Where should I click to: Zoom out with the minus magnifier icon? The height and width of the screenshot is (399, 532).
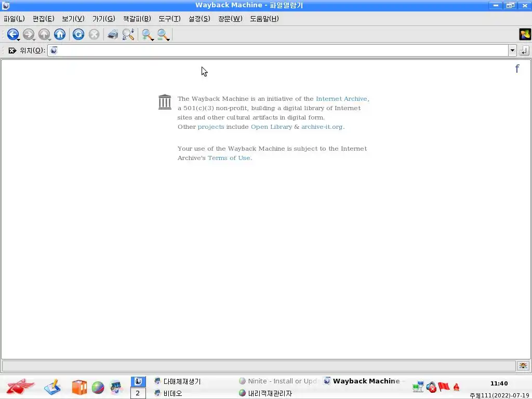point(162,34)
